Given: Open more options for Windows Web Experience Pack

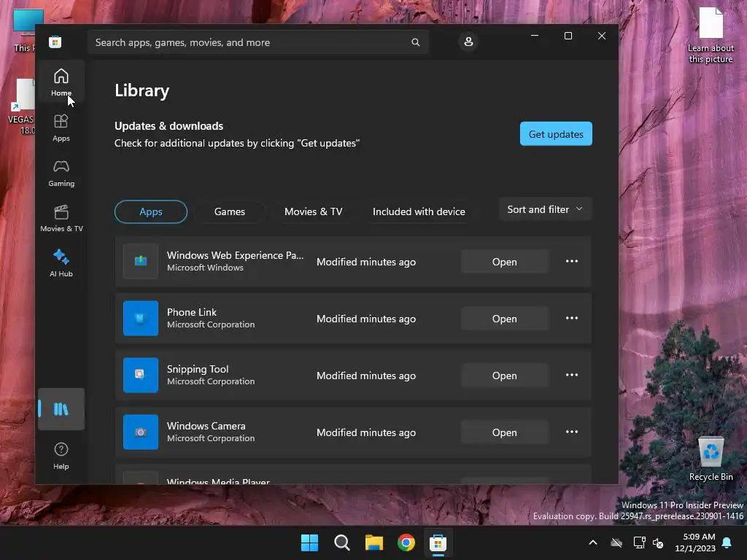Looking at the screenshot, I should click(x=572, y=262).
